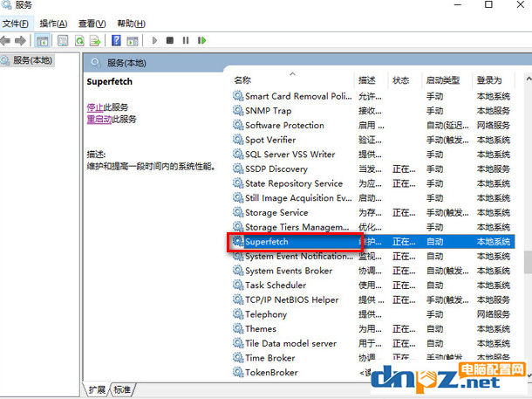Viewport: 532px width, 399px height.
Task: Open the 帮助(H) menu
Action: point(131,24)
